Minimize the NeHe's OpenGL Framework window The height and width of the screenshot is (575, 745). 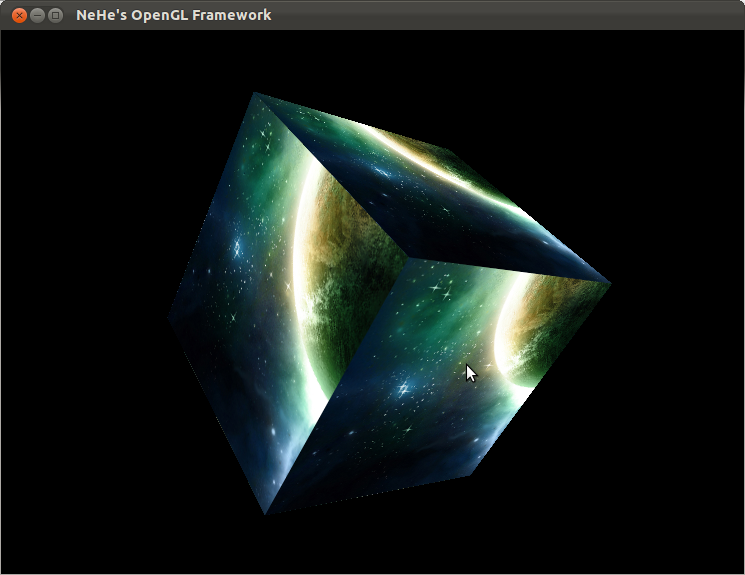37,16
